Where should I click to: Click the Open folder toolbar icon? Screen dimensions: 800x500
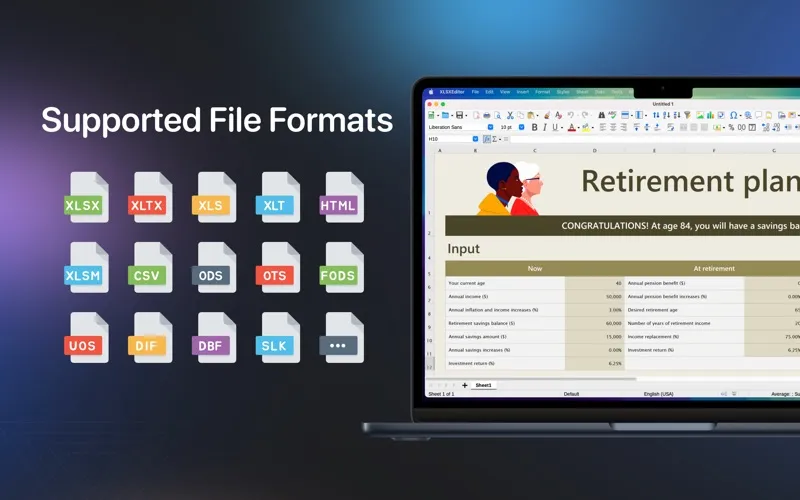tap(445, 115)
